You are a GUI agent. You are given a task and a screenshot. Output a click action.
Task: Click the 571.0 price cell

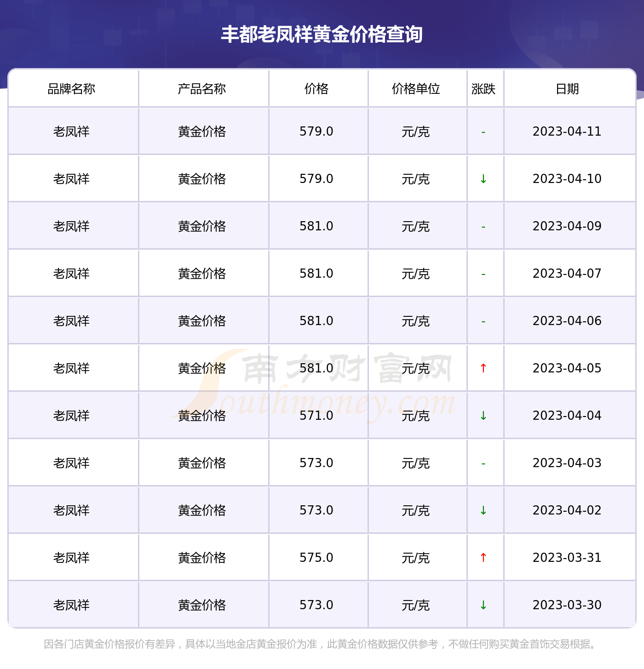pyautogui.click(x=316, y=416)
